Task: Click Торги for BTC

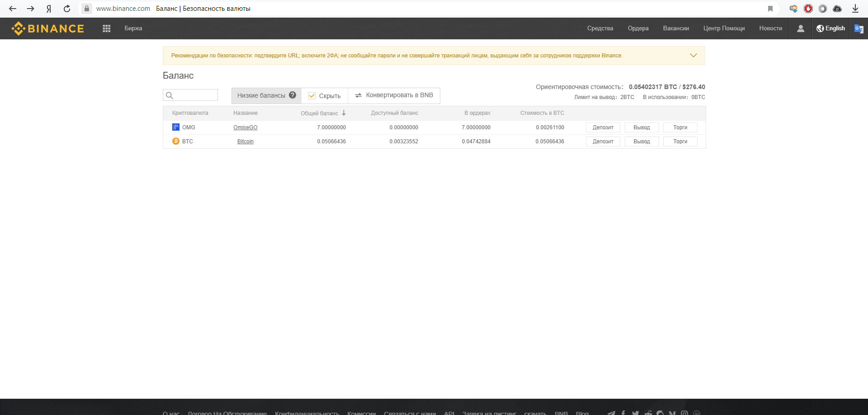Action: 680,141
